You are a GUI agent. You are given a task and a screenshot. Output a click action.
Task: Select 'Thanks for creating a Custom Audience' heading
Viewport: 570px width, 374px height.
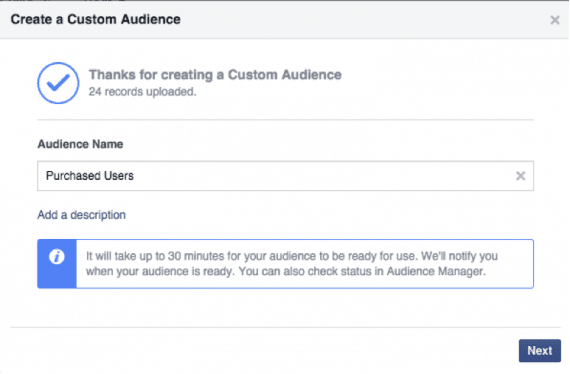pos(215,75)
